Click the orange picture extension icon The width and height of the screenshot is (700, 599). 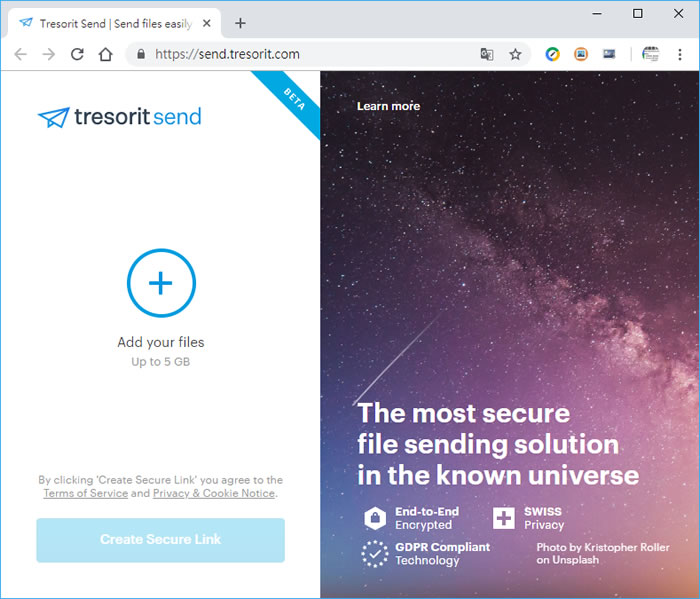coord(581,54)
